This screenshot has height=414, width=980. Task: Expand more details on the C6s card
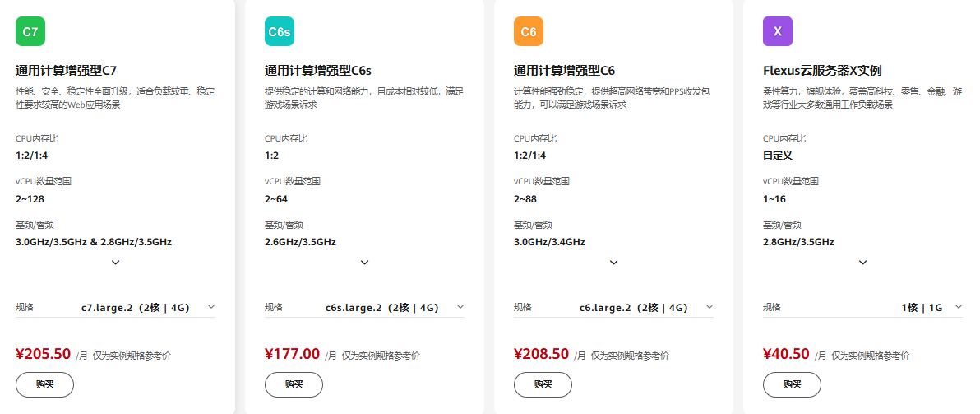coord(365,263)
